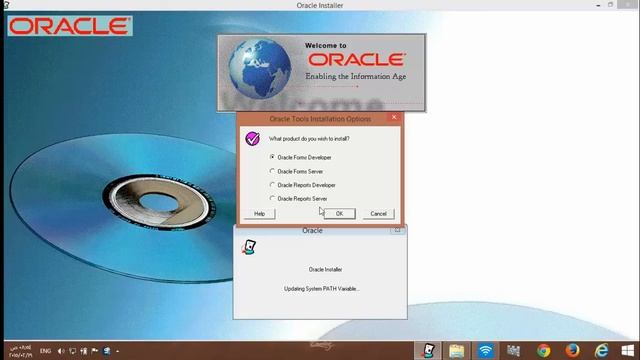
Task: Open the Action Center flag tray icon
Action: (95, 351)
